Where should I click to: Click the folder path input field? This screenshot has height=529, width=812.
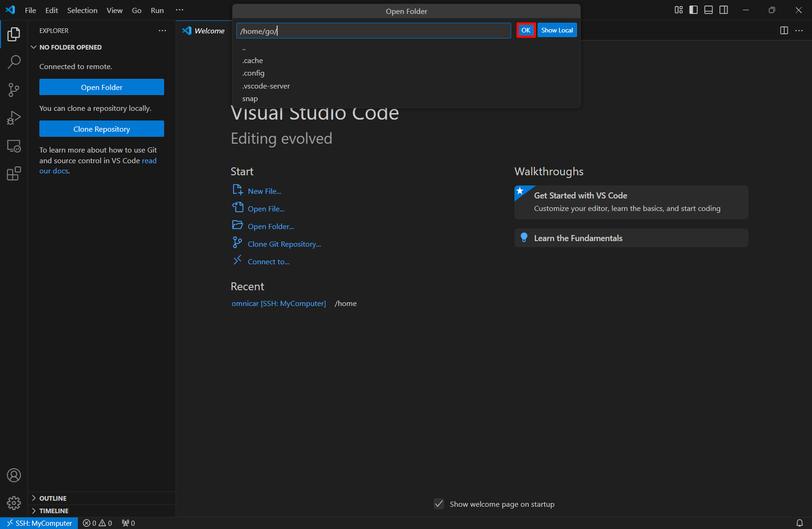[x=373, y=31]
